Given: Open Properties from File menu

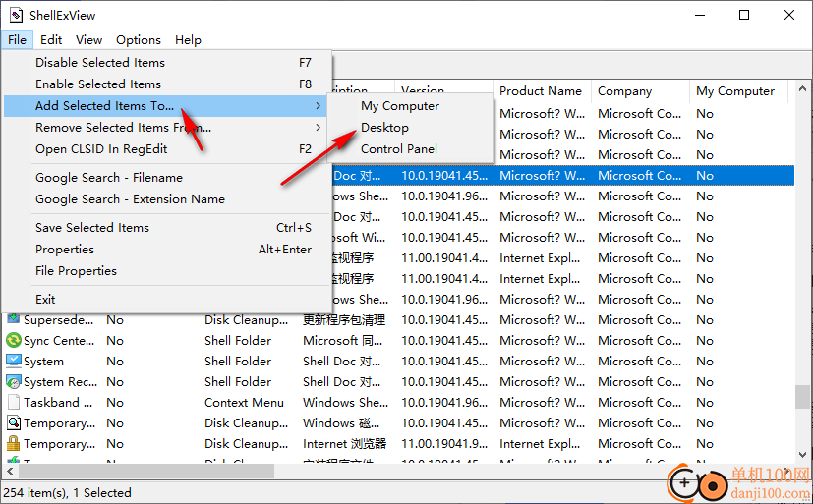Looking at the screenshot, I should coord(167,250).
